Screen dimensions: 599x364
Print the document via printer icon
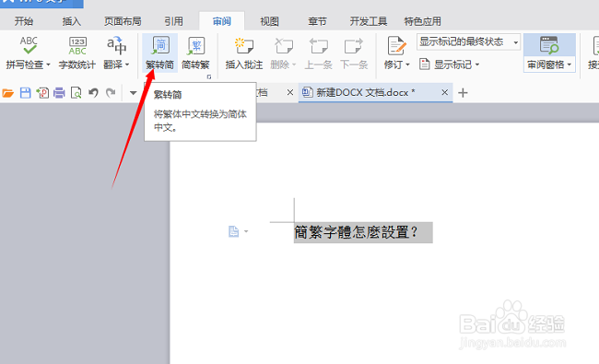coord(59,93)
